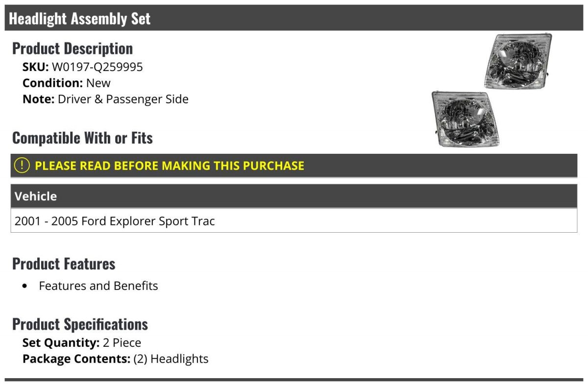Click the bullet point before Features and Benefits
Image resolution: width=588 pixels, height=386 pixels.
tap(25, 286)
